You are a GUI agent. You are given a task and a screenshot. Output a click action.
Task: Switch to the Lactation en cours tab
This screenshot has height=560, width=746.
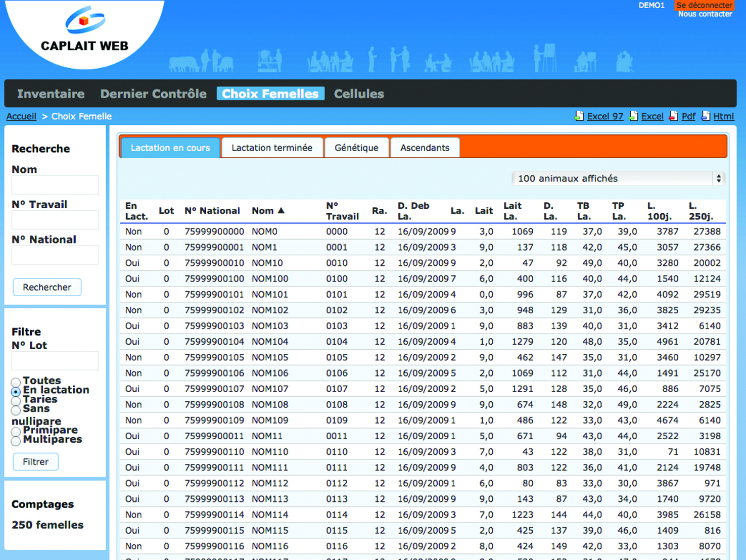170,148
